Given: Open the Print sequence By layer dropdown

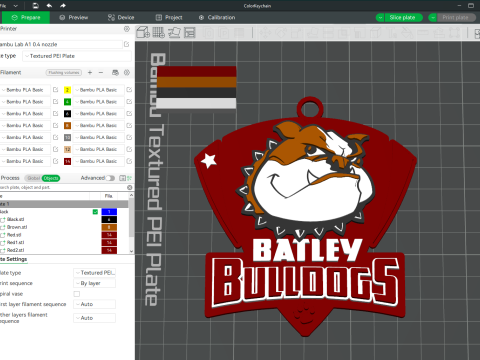Looking at the screenshot, I should tap(94, 283).
